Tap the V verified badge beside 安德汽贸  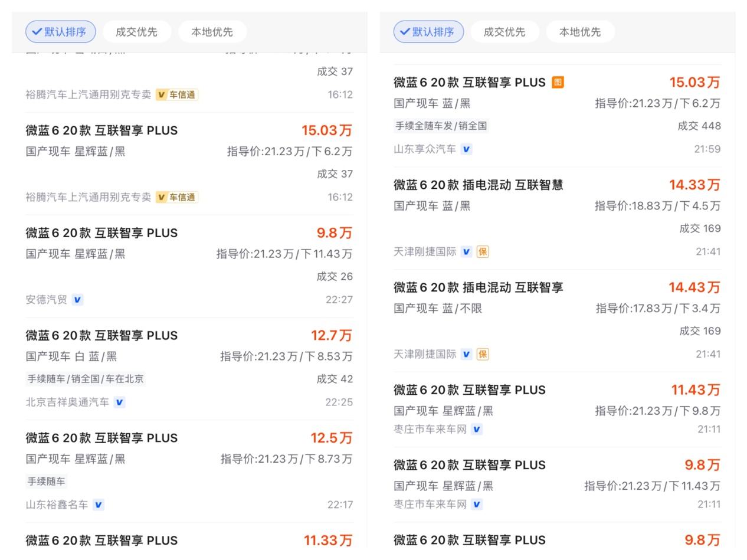[77, 300]
